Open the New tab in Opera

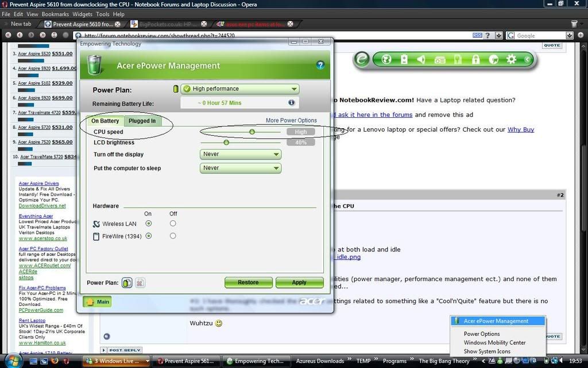point(21,24)
